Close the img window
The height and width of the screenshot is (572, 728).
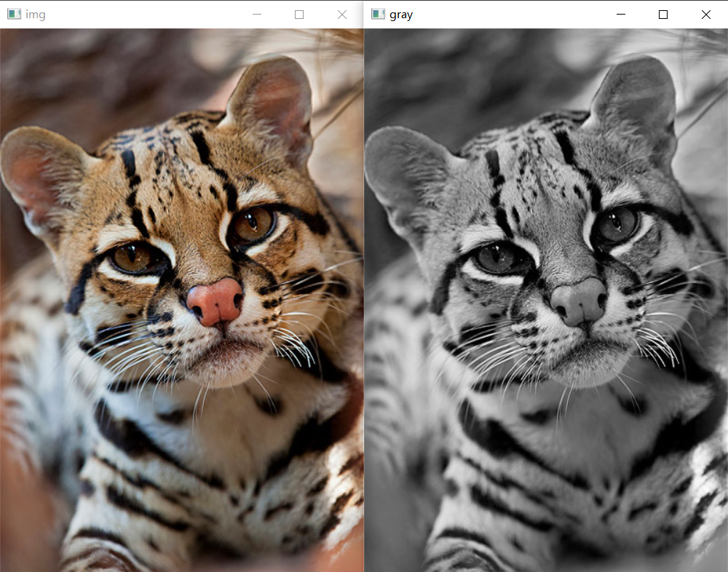tap(342, 15)
